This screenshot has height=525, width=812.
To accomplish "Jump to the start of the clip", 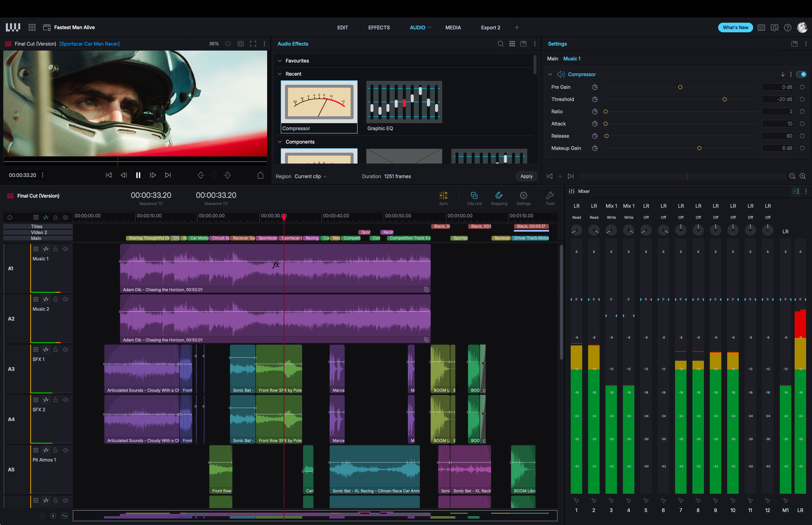I will coord(109,175).
